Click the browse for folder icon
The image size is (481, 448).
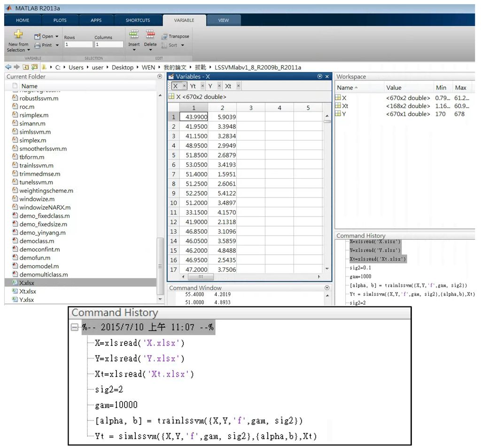point(34,67)
